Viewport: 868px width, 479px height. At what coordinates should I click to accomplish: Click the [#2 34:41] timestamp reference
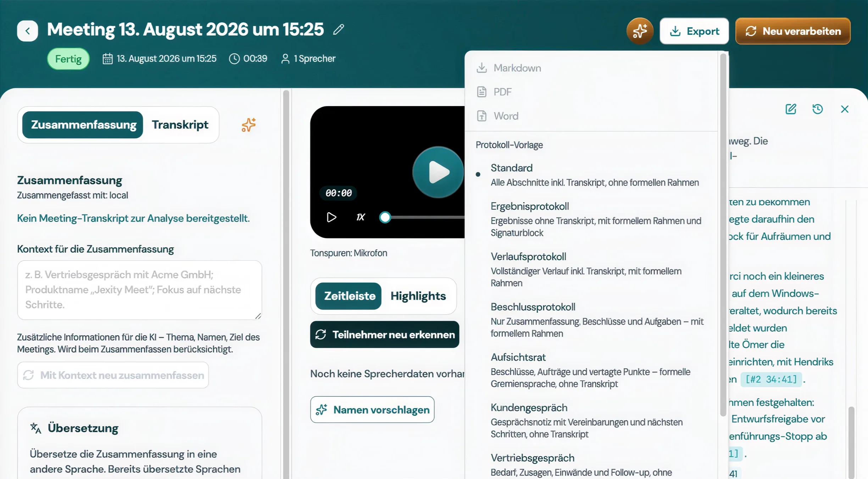point(771,379)
